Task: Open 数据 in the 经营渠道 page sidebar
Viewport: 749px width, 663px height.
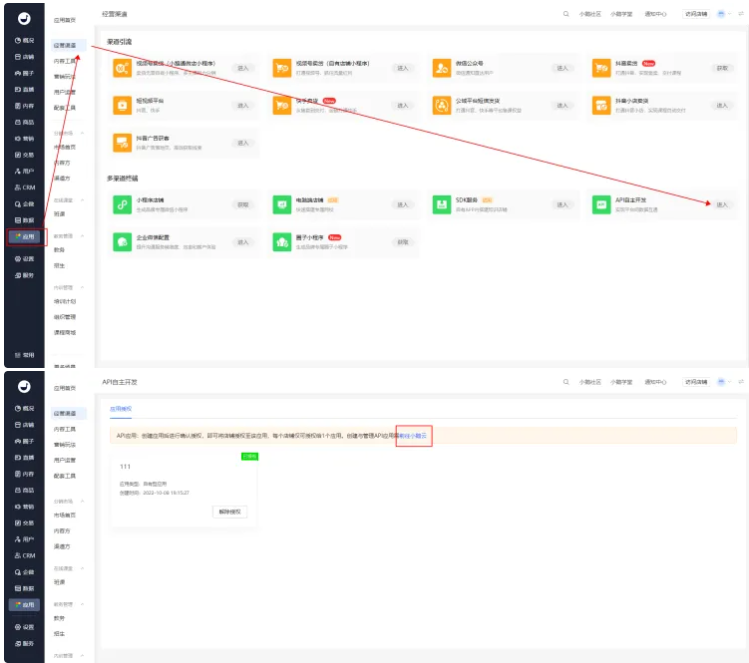Action: (24, 220)
